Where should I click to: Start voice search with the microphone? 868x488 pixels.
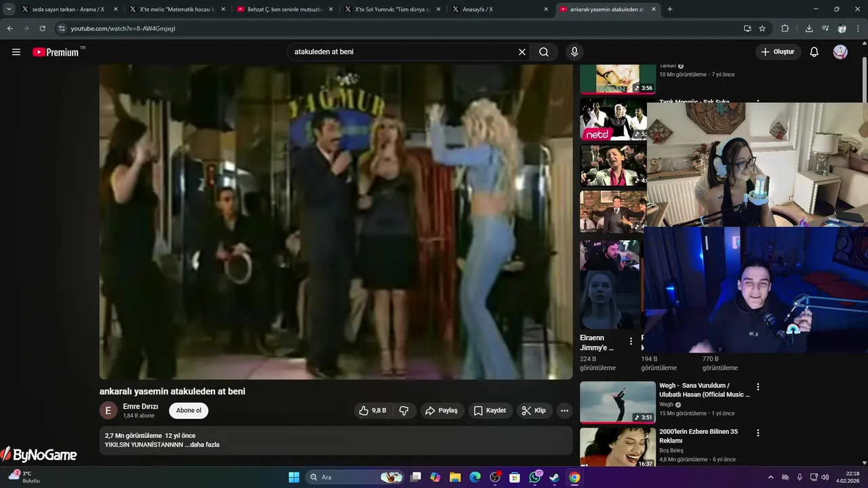click(x=574, y=52)
